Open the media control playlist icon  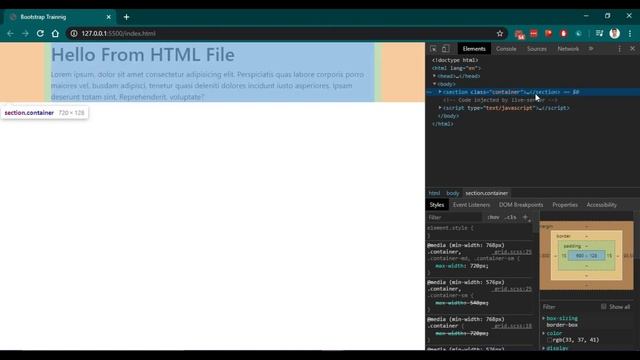point(599,33)
